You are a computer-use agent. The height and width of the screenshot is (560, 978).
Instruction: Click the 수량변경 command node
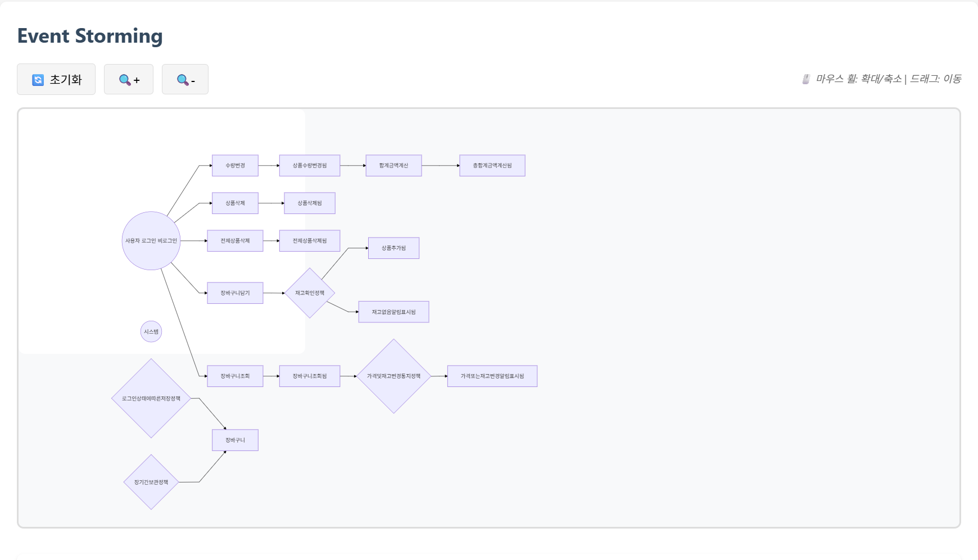(235, 166)
